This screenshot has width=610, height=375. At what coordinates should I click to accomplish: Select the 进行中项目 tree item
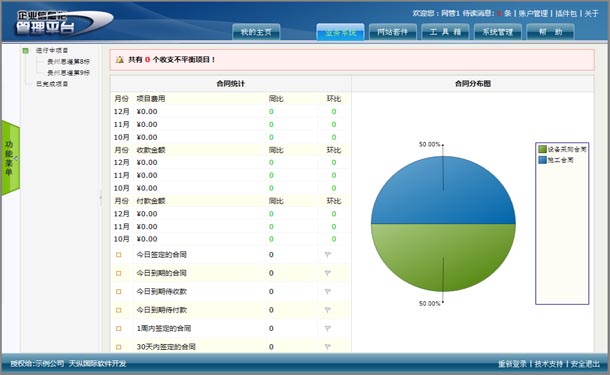click(x=52, y=51)
